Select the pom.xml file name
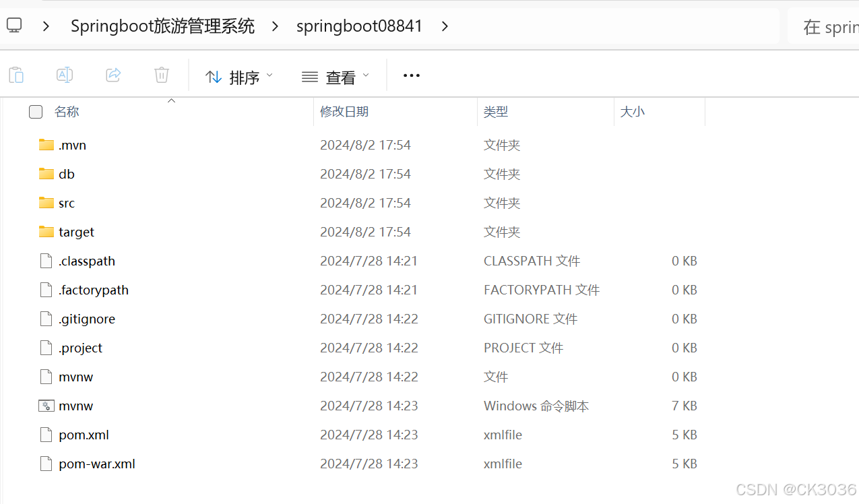 [x=84, y=435]
